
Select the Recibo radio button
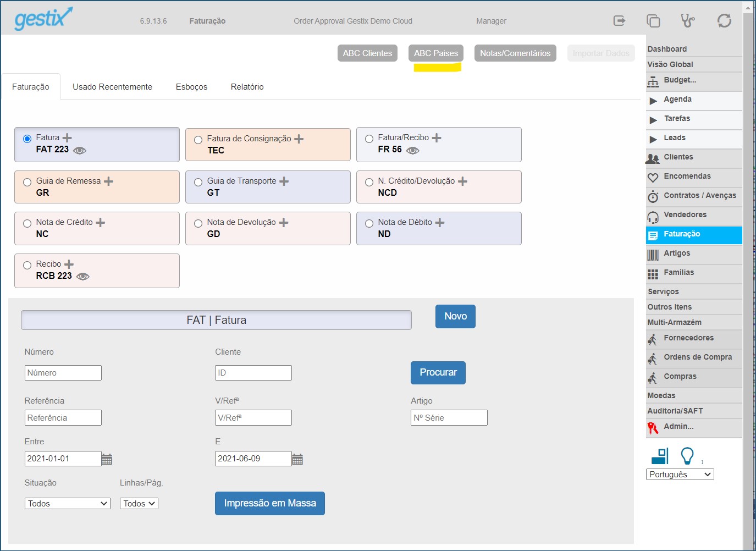coord(27,265)
